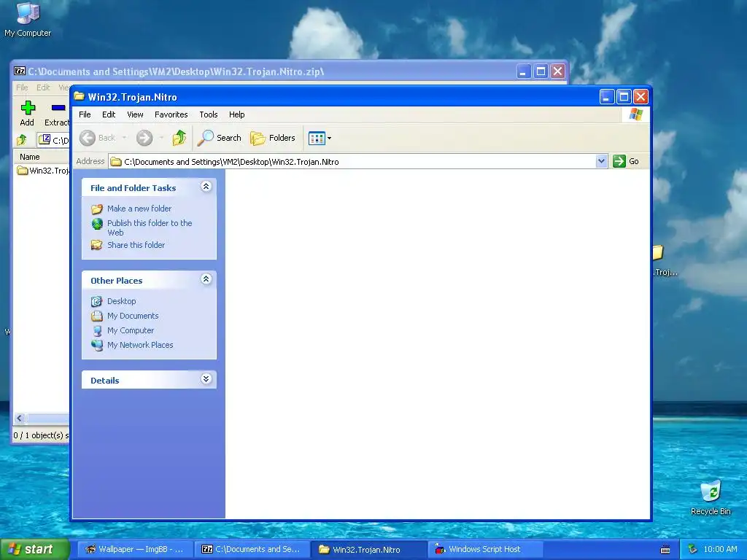Click the Back navigation button
This screenshot has width=747, height=560.
(x=98, y=138)
